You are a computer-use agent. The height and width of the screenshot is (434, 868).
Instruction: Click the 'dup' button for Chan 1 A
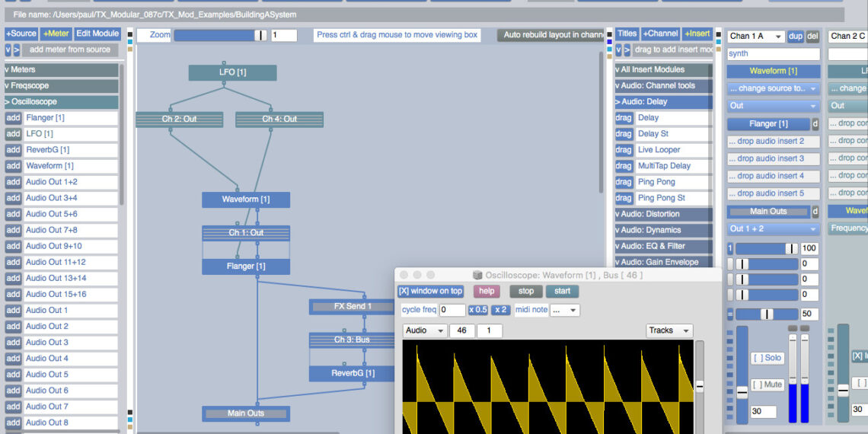click(796, 36)
